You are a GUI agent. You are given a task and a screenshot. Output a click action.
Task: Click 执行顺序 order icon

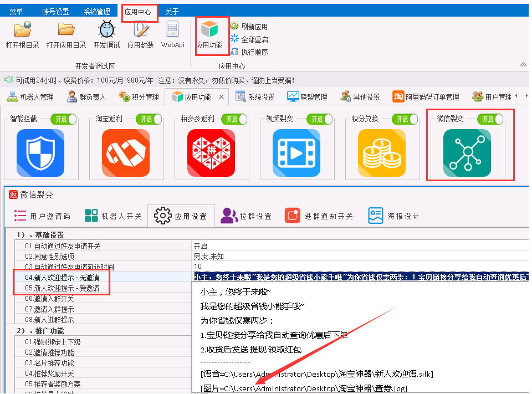[x=234, y=52]
